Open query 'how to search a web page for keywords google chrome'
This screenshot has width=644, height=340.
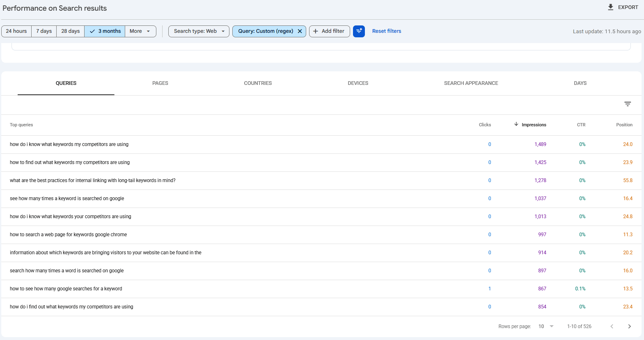[69, 235]
